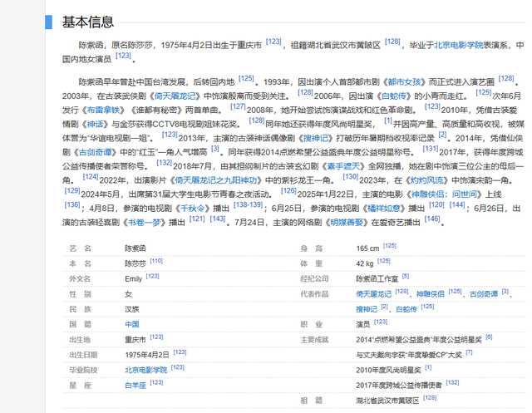
Task: Open 搜神记 in the 代表作品 row
Action: click(x=367, y=308)
